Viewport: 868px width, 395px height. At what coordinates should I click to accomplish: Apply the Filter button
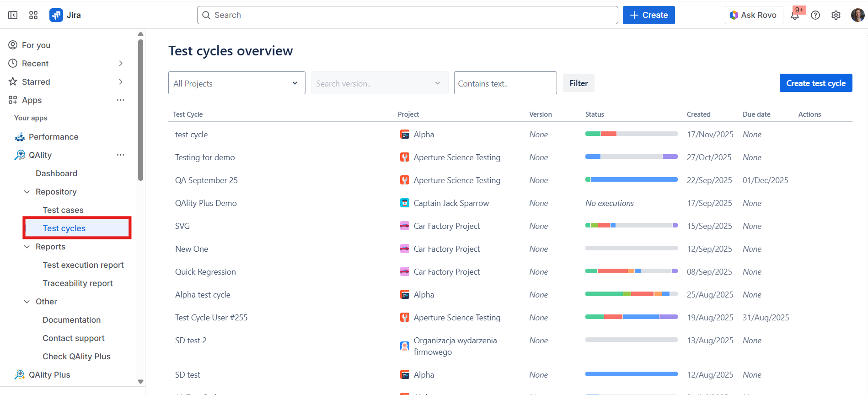[x=579, y=83]
